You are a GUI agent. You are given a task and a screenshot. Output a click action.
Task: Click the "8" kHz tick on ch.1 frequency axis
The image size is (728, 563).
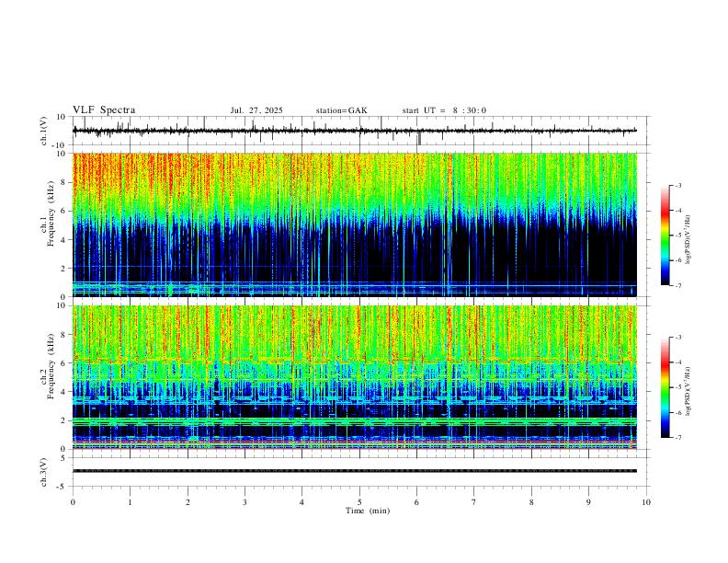tap(63, 182)
